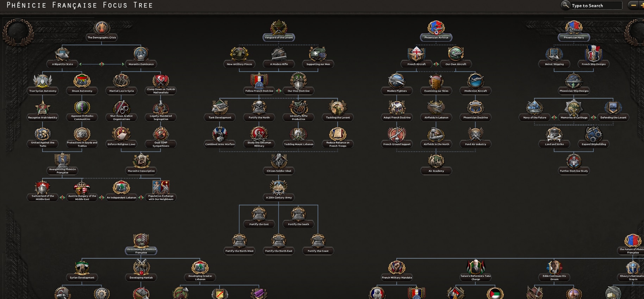The image size is (644, 299).
Task: Select True Syrian Autonomy focus icon
Action: tap(43, 81)
